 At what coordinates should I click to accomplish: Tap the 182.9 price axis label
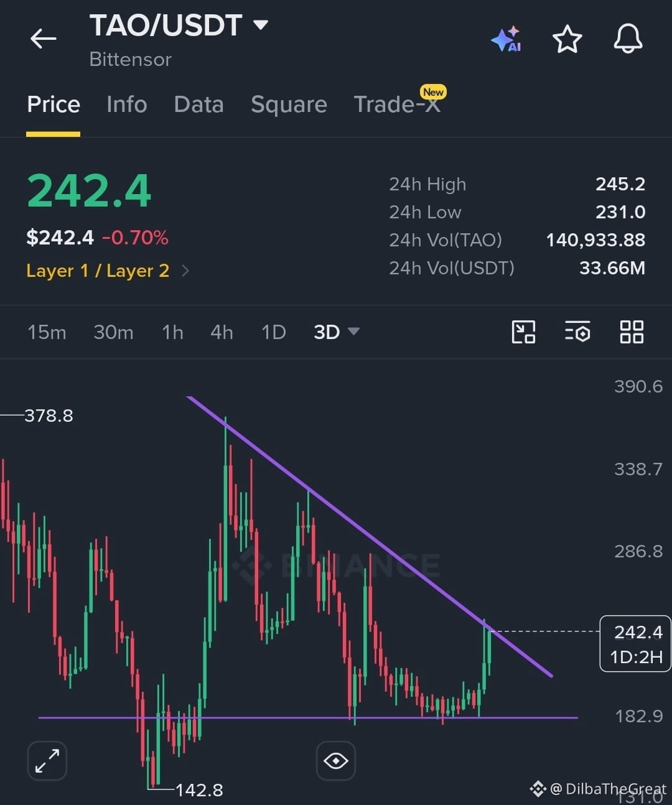pos(638,716)
